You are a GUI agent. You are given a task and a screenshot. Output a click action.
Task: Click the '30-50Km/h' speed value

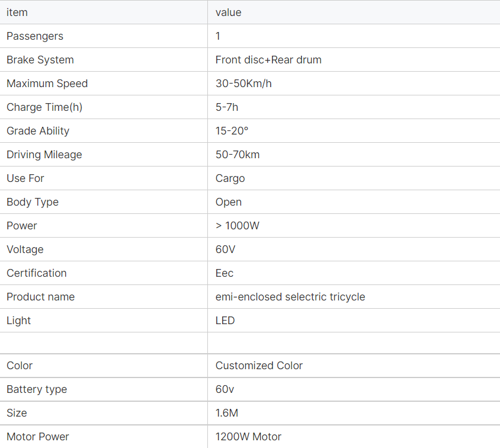tap(243, 84)
